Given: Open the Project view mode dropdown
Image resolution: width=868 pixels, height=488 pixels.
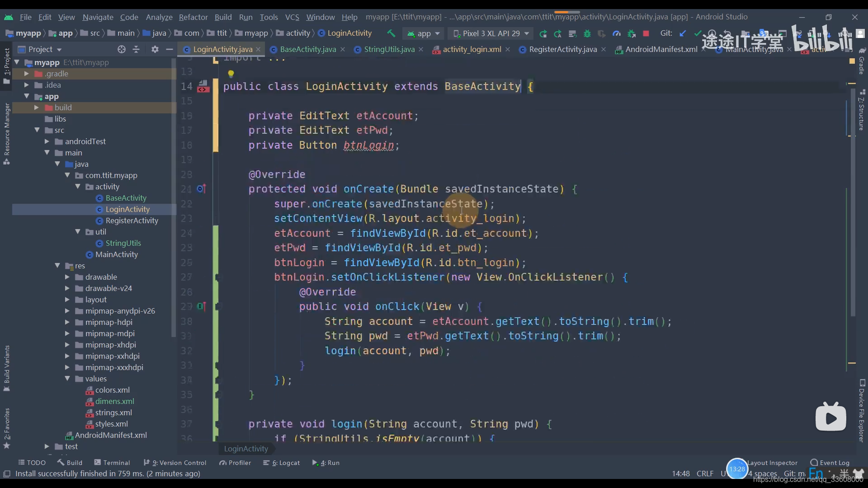Looking at the screenshot, I should [40, 49].
